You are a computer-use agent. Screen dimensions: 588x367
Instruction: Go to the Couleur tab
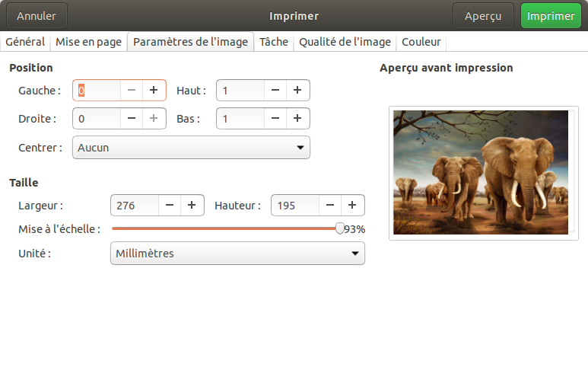click(x=421, y=43)
